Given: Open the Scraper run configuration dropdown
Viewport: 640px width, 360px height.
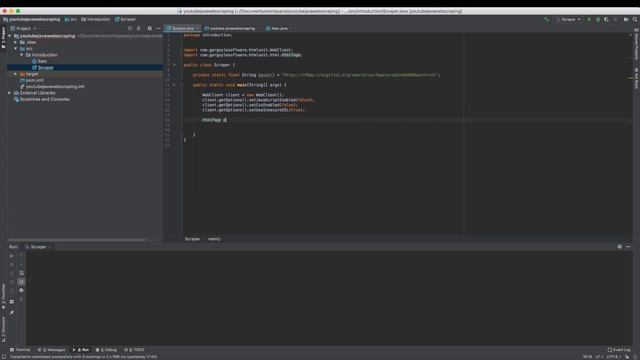Looking at the screenshot, I should point(569,20).
